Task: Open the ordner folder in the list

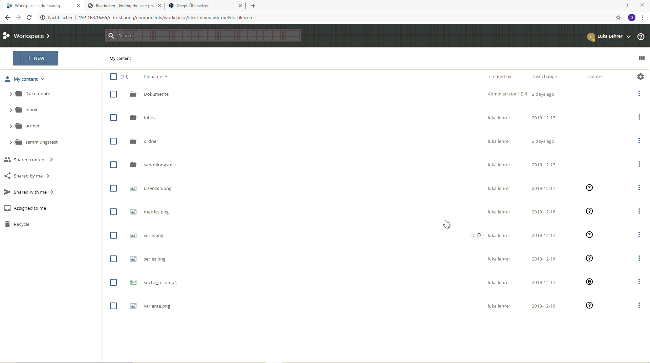Action: click(150, 141)
